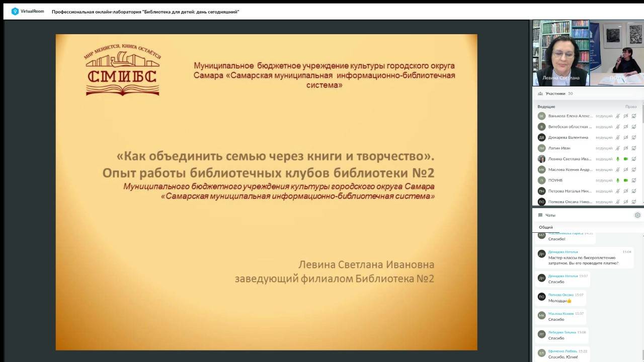Click МК avatar of Маслова Ксения in participants
Viewport: 644px width, 362px height.
[541, 169]
